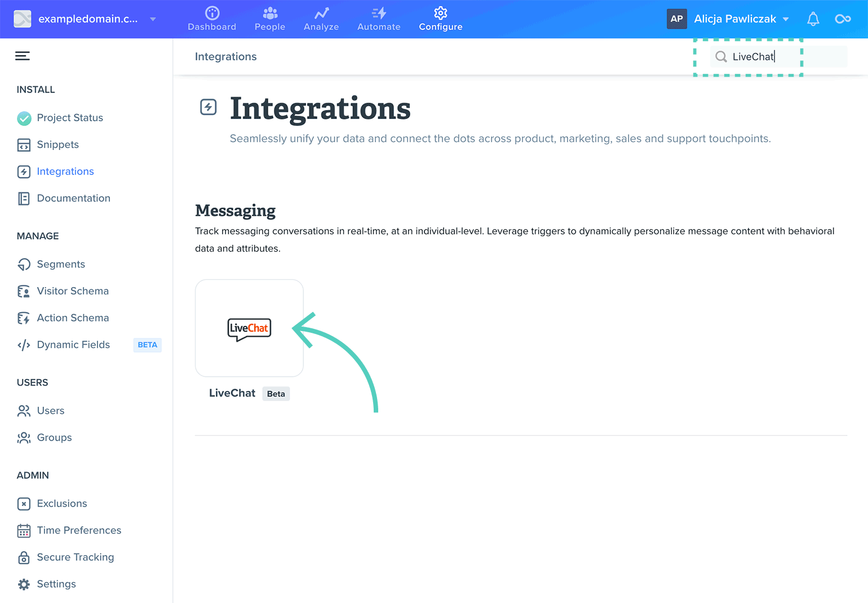Click the Secure Tracking lock icon

[24, 557]
